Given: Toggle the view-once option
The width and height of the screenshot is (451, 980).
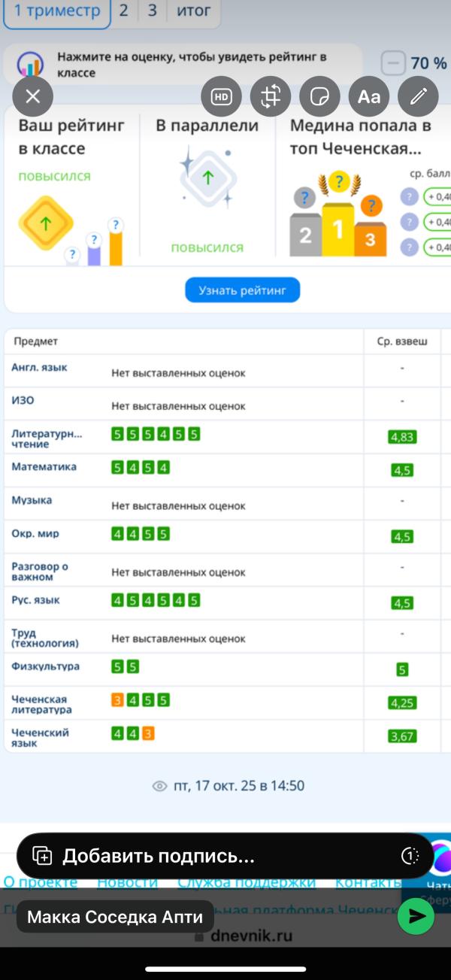Looking at the screenshot, I should (x=410, y=856).
